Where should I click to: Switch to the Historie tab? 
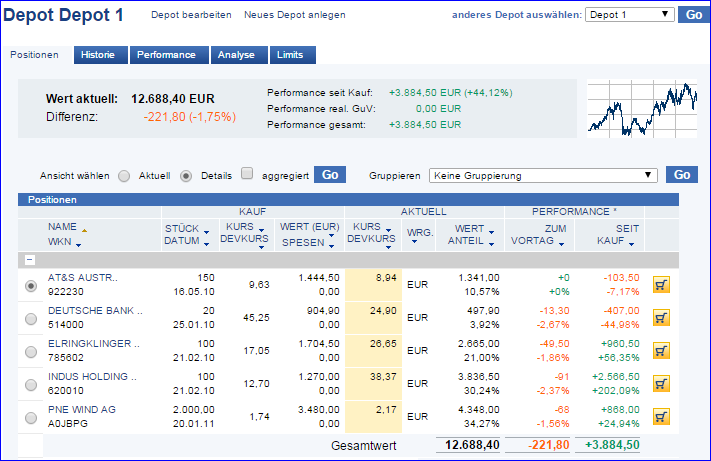click(98, 55)
